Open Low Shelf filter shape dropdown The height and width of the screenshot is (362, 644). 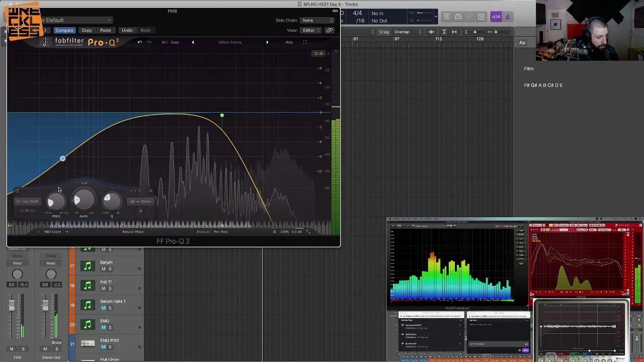point(27,202)
